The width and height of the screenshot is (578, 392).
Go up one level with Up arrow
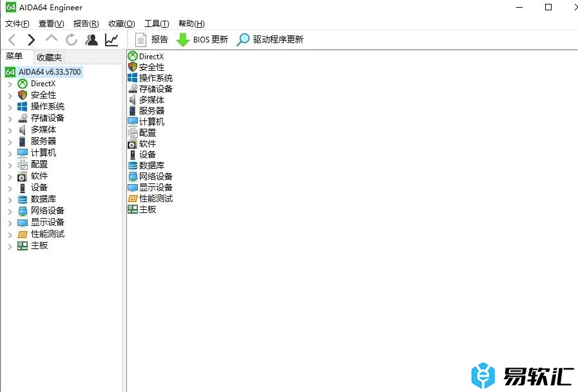point(52,38)
